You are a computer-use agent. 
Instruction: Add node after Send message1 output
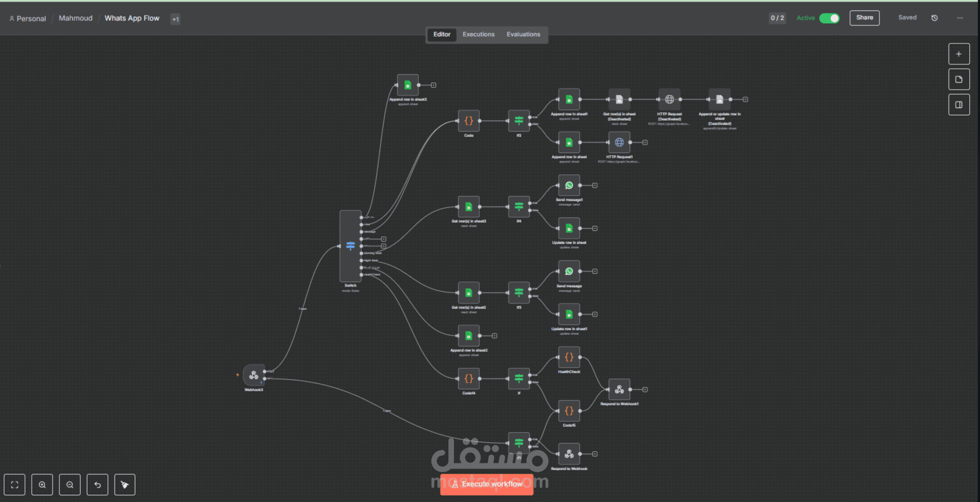(x=594, y=185)
